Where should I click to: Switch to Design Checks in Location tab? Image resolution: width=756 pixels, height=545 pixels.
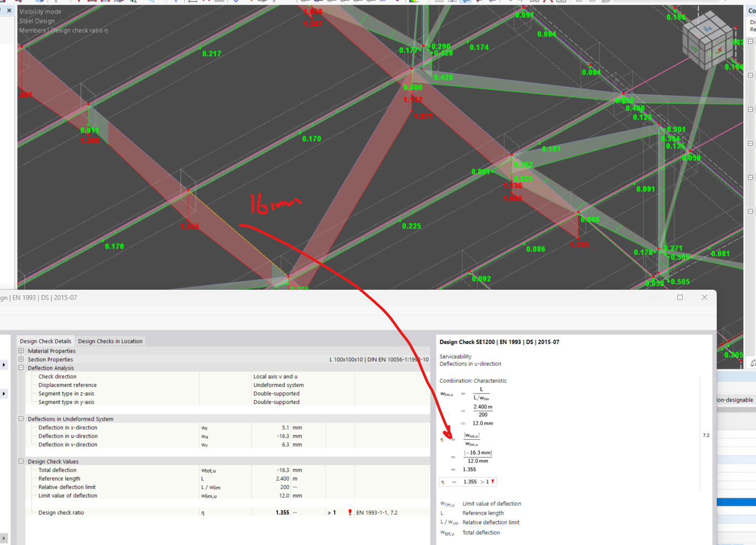[110, 341]
